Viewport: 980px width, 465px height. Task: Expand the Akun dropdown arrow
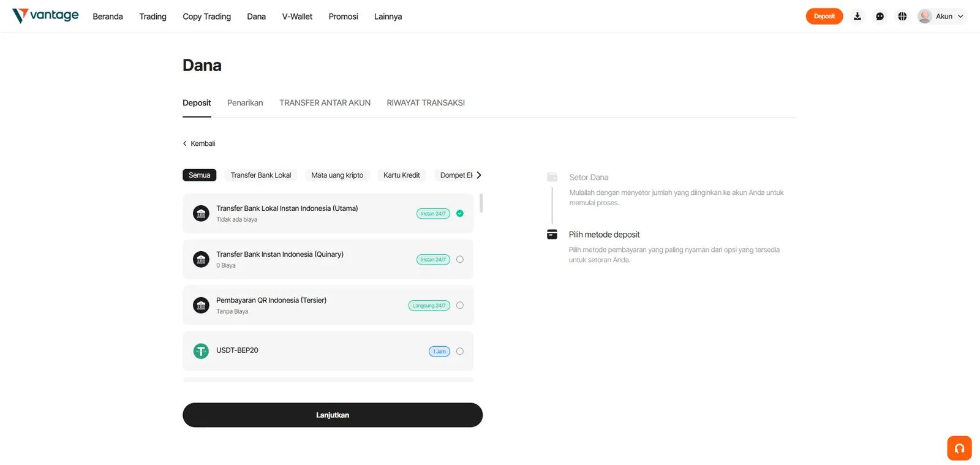pyautogui.click(x=960, y=17)
